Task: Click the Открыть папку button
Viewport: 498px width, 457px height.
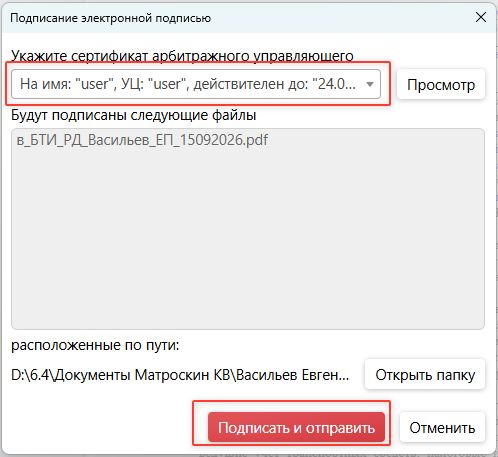Action: click(425, 375)
